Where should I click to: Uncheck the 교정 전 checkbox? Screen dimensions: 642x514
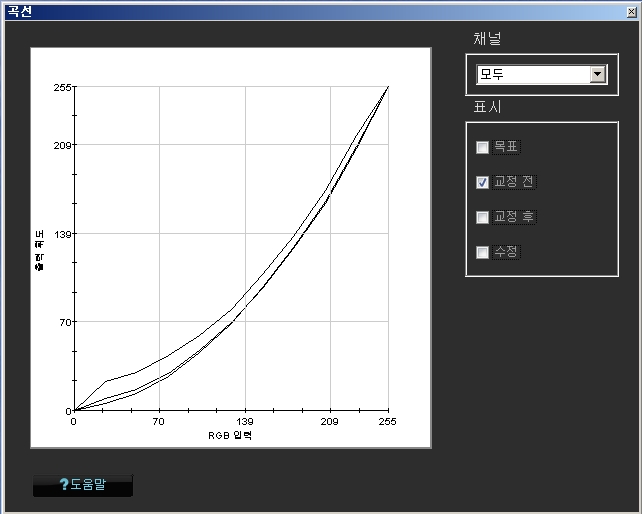pos(483,182)
